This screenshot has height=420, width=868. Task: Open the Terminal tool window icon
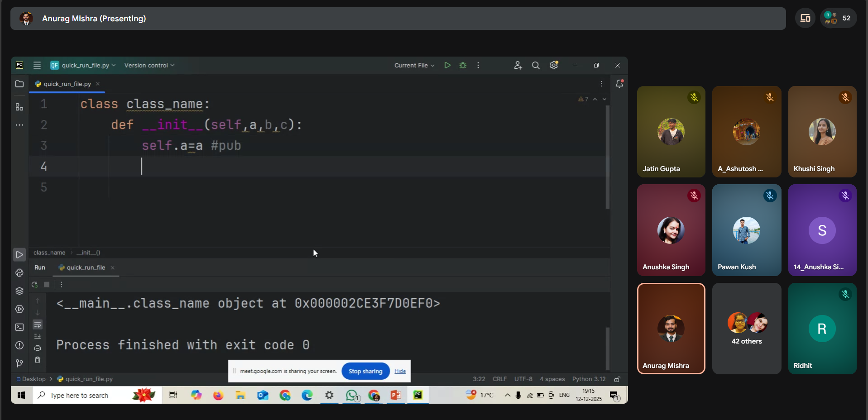pos(19,327)
